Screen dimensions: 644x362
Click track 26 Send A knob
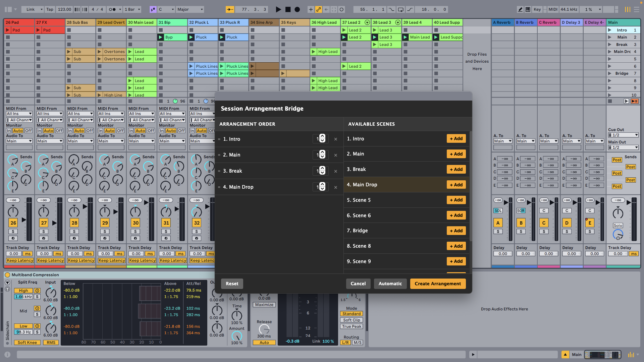(13, 160)
